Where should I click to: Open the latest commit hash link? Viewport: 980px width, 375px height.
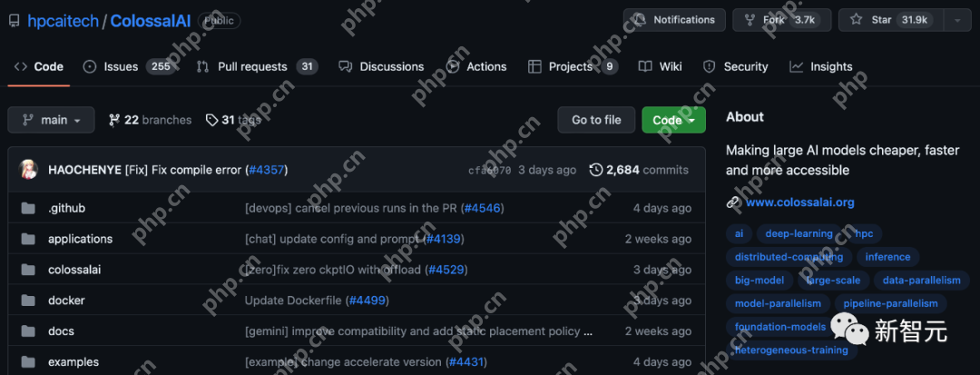[x=489, y=170]
